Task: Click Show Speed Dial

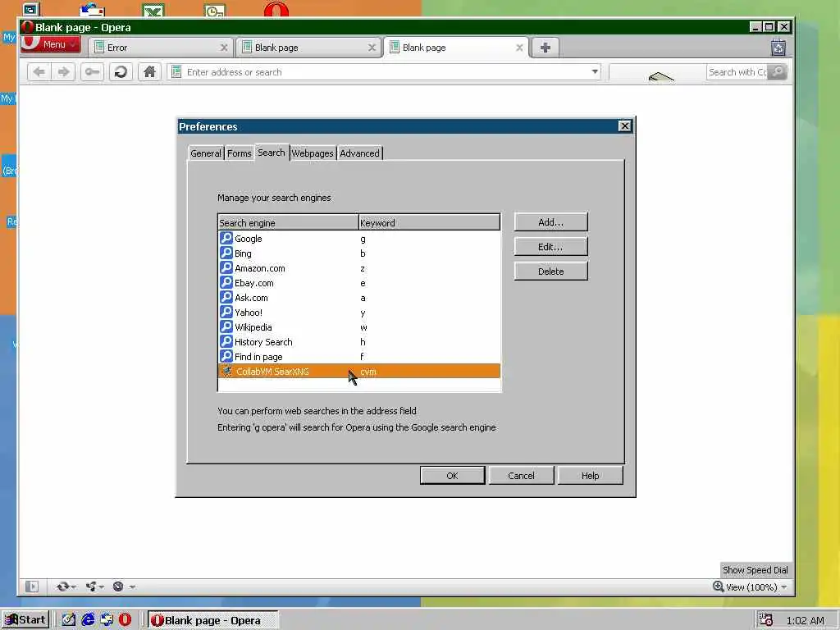Action: pos(755,570)
